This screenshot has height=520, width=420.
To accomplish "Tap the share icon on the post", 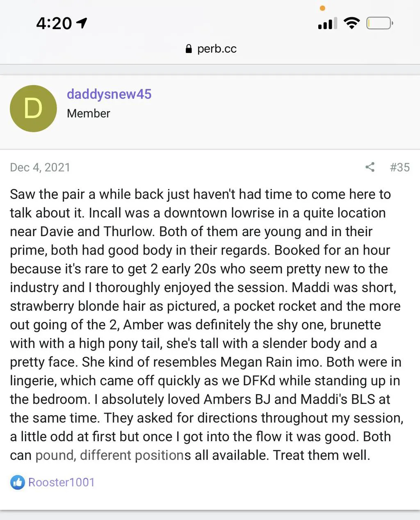I will [x=370, y=167].
